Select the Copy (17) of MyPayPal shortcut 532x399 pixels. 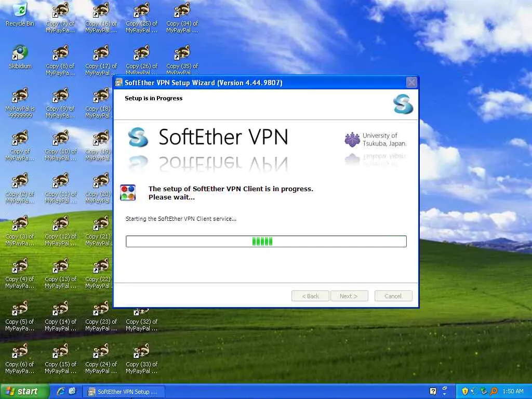(101, 60)
